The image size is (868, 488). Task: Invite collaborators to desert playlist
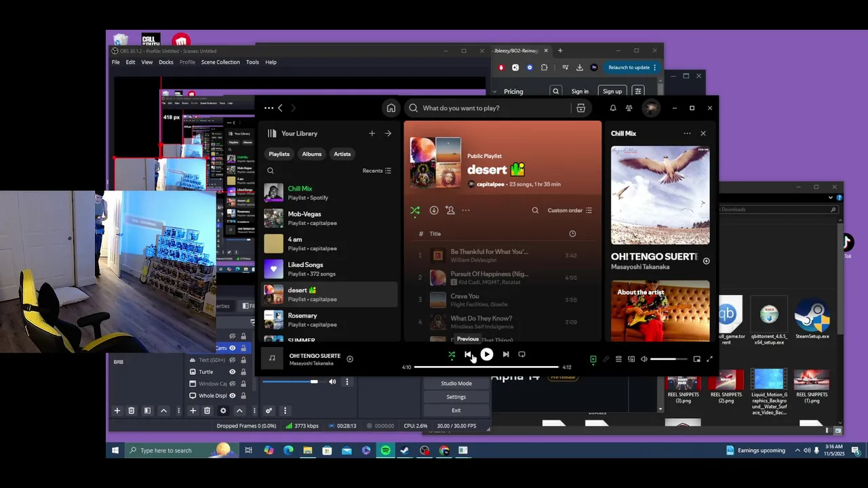tap(450, 210)
